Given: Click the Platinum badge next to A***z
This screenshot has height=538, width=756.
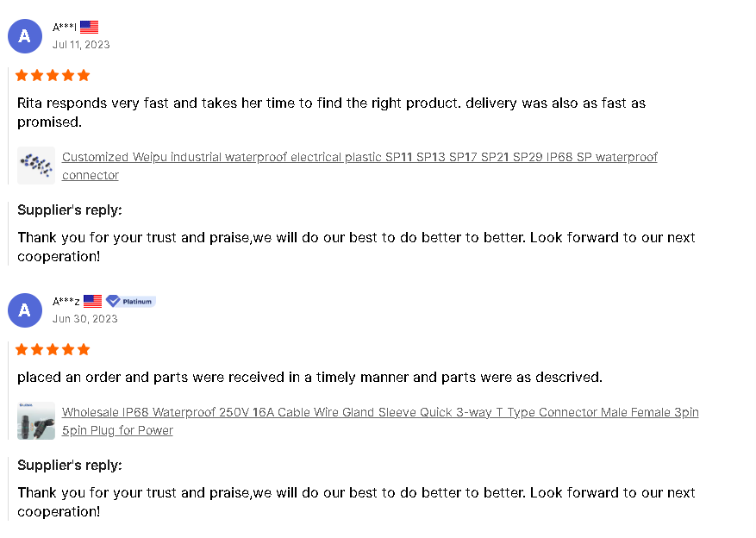Looking at the screenshot, I should (131, 302).
